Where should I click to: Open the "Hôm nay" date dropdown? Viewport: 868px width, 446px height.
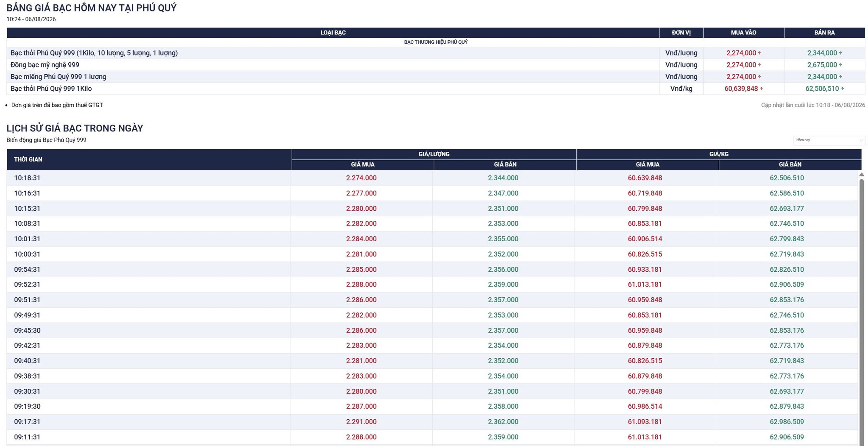(829, 140)
